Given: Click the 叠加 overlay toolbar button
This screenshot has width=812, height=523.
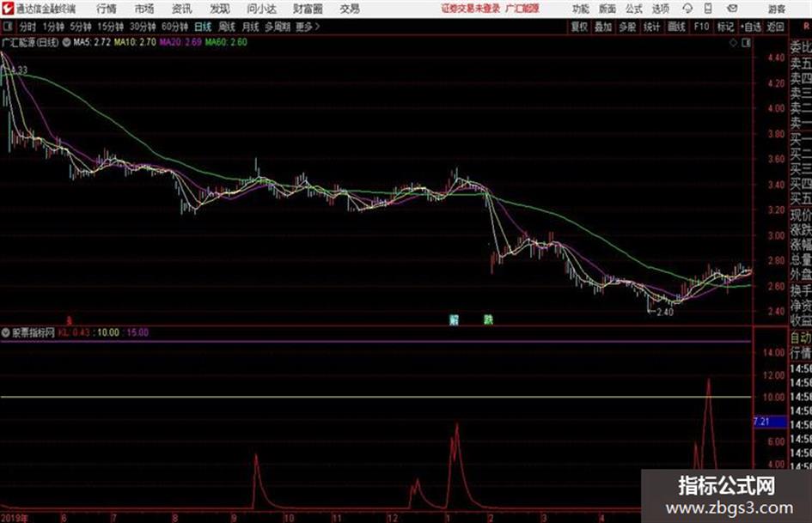Looking at the screenshot, I should click(603, 27).
